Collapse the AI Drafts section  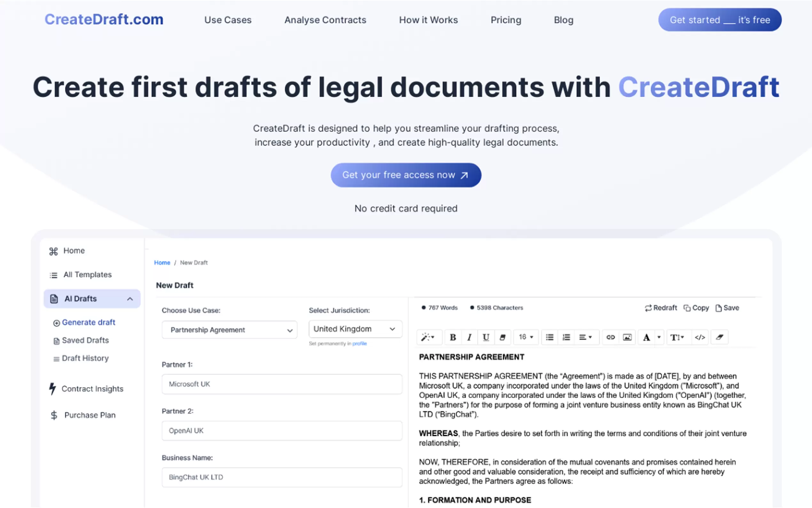coord(130,299)
